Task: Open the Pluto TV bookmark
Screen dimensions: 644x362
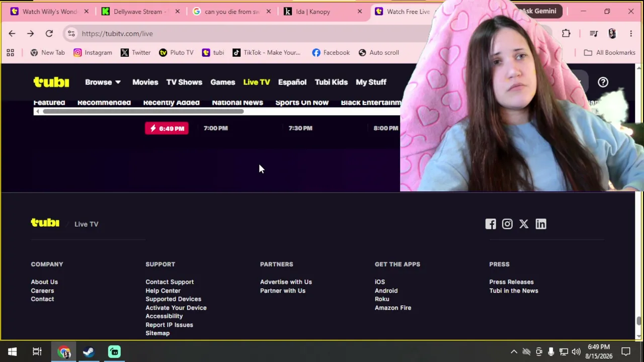Action: click(x=176, y=52)
